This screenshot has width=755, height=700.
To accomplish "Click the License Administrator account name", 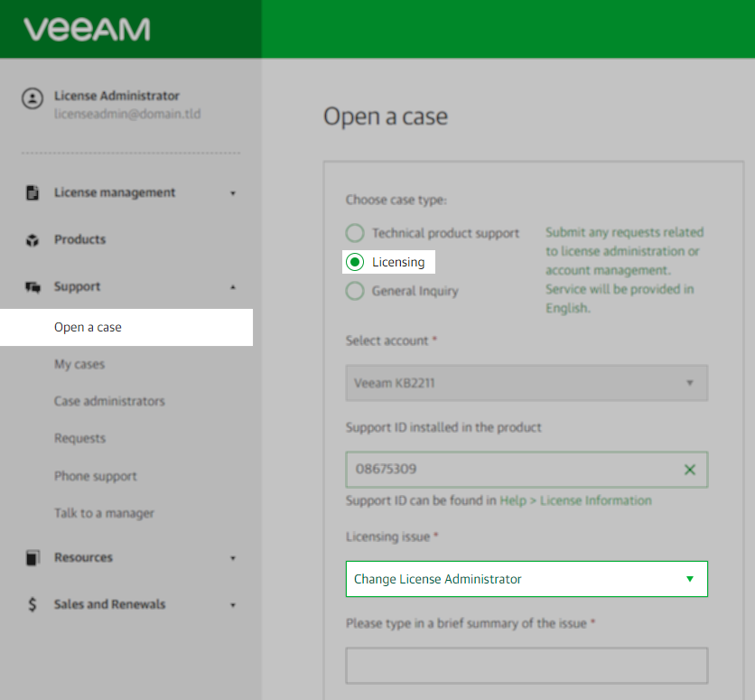I will pos(117,96).
